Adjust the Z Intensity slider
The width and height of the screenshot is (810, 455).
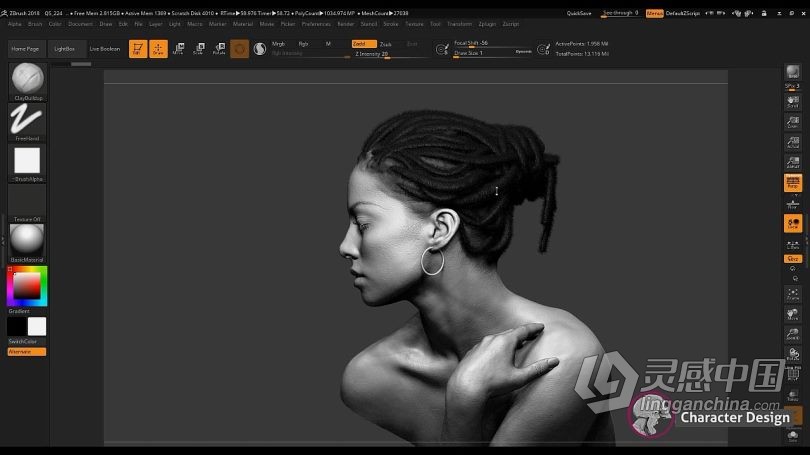390,54
